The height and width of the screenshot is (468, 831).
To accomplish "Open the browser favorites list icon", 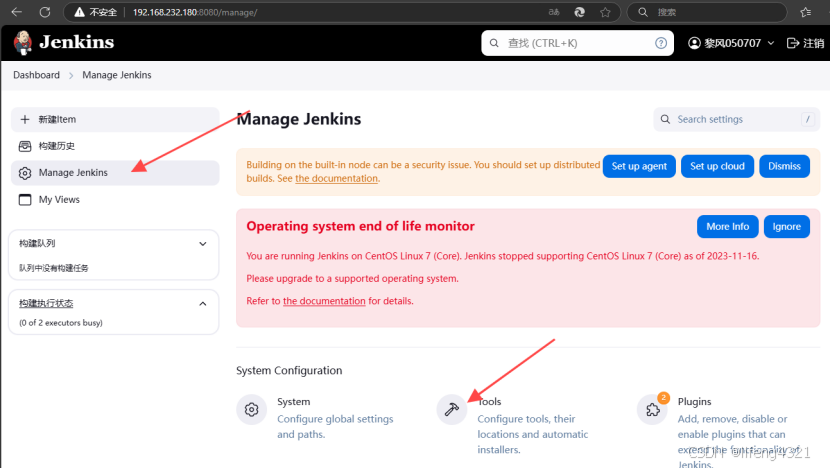I will coord(806,12).
